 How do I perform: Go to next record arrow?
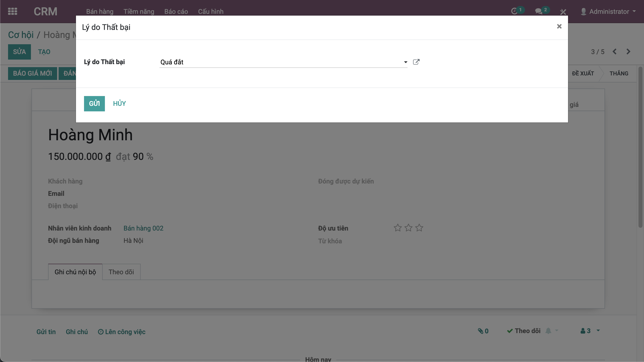click(628, 52)
